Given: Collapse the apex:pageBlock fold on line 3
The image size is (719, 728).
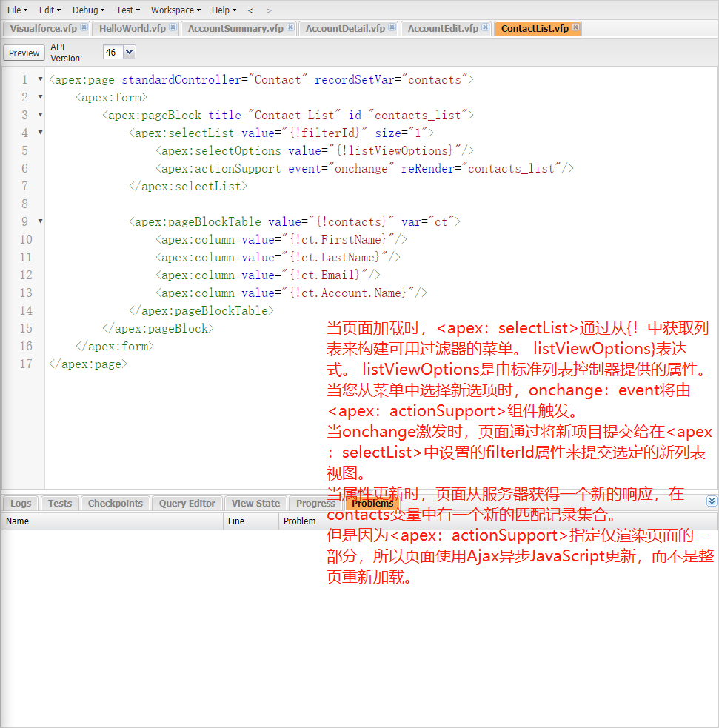Looking at the screenshot, I should (41, 115).
